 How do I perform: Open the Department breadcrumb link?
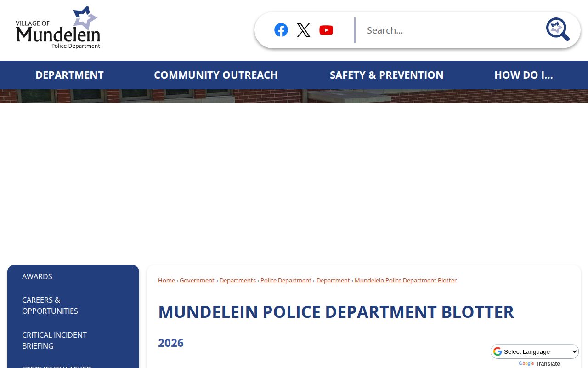pyautogui.click(x=333, y=280)
